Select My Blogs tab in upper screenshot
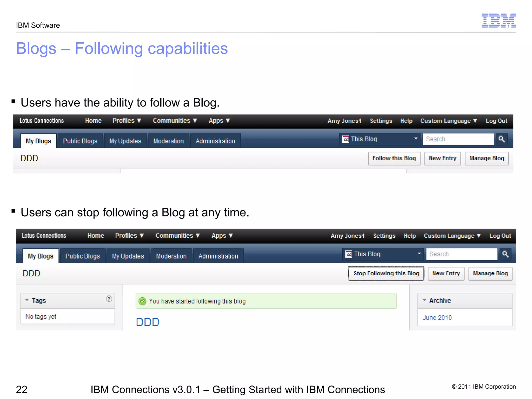532x399 pixels. (x=38, y=141)
